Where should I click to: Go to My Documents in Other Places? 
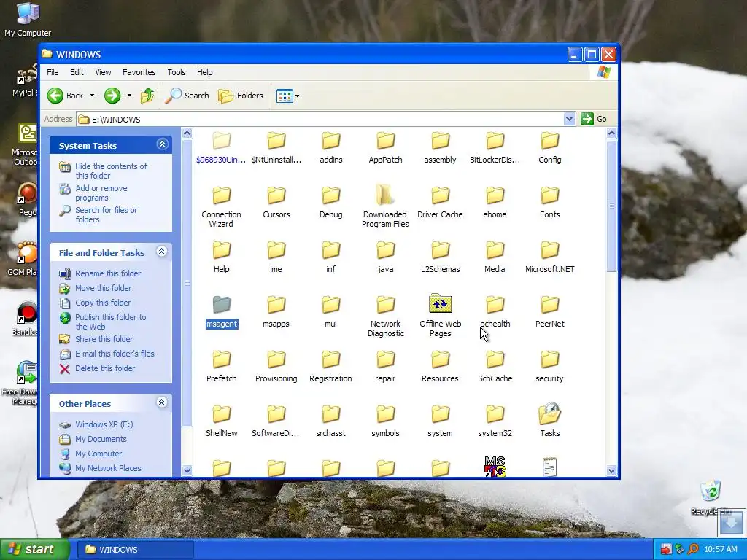click(93, 439)
